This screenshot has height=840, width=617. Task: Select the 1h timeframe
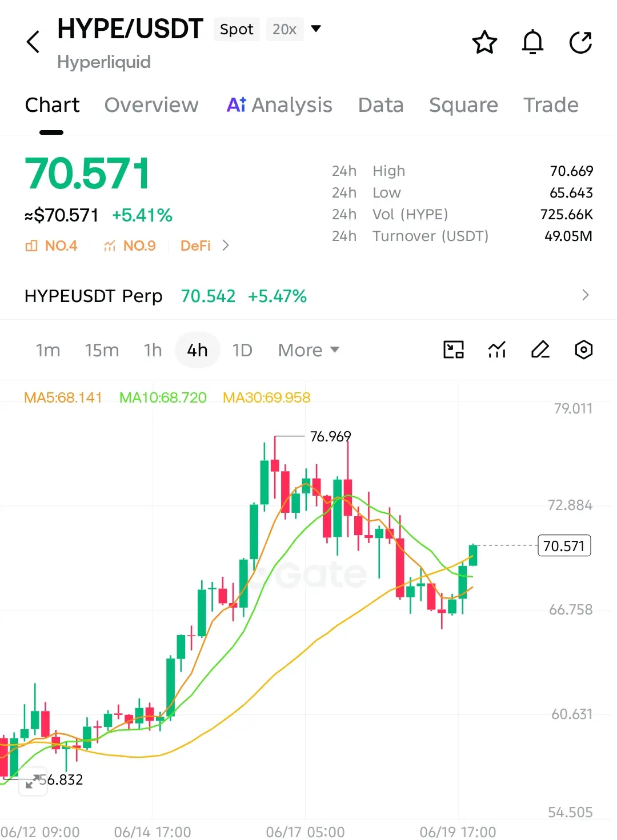pyautogui.click(x=153, y=350)
